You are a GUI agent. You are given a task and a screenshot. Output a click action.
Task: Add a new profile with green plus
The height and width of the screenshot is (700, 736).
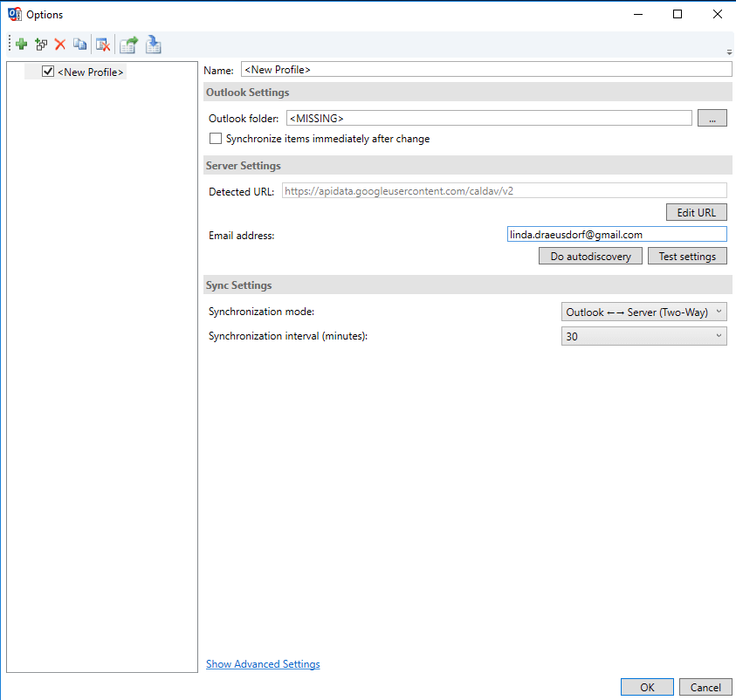[x=21, y=45]
